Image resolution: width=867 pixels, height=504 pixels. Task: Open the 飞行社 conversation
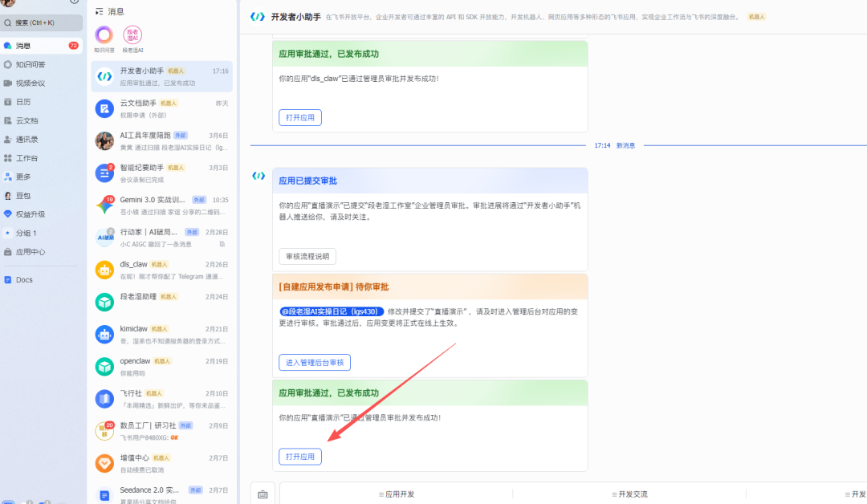tap(162, 399)
